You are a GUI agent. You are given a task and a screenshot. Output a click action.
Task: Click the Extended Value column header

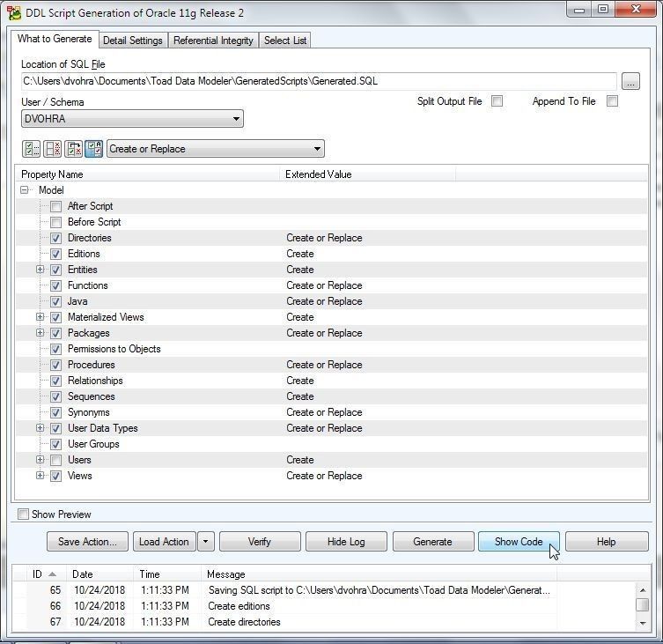coord(368,174)
